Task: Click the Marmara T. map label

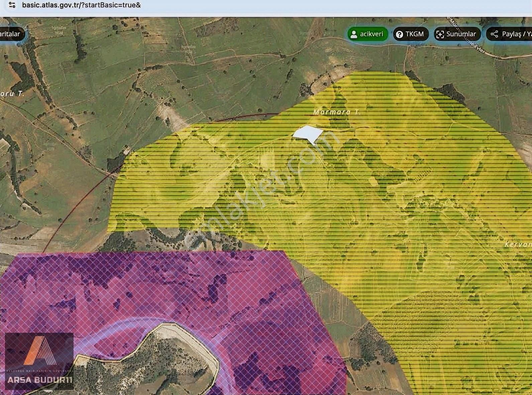Action: point(337,112)
